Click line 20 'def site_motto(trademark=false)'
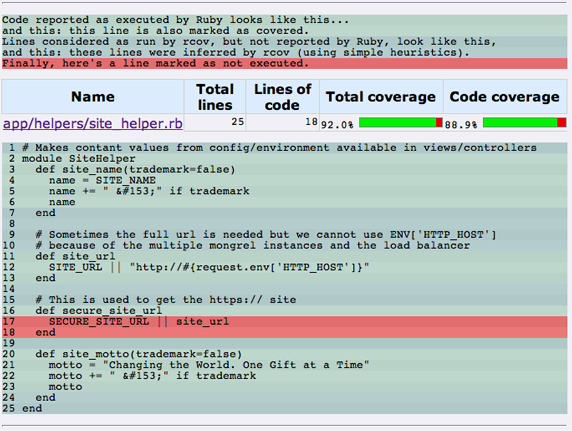The width and height of the screenshot is (572, 432). pos(285,354)
